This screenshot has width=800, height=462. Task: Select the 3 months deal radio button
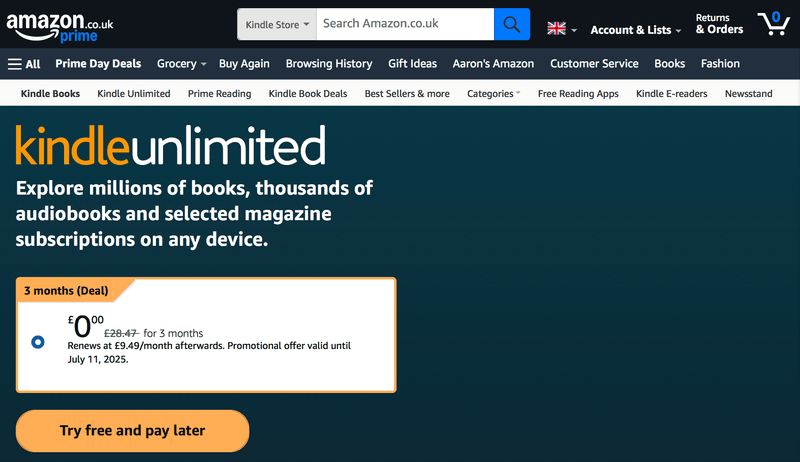38,342
